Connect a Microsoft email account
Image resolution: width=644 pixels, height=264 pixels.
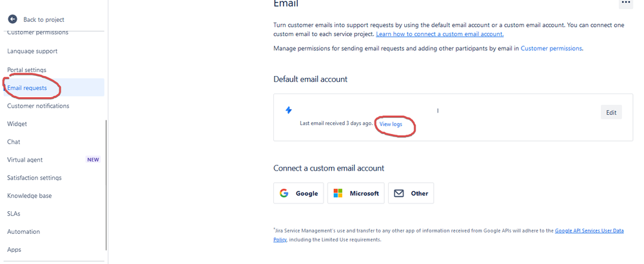(356, 193)
